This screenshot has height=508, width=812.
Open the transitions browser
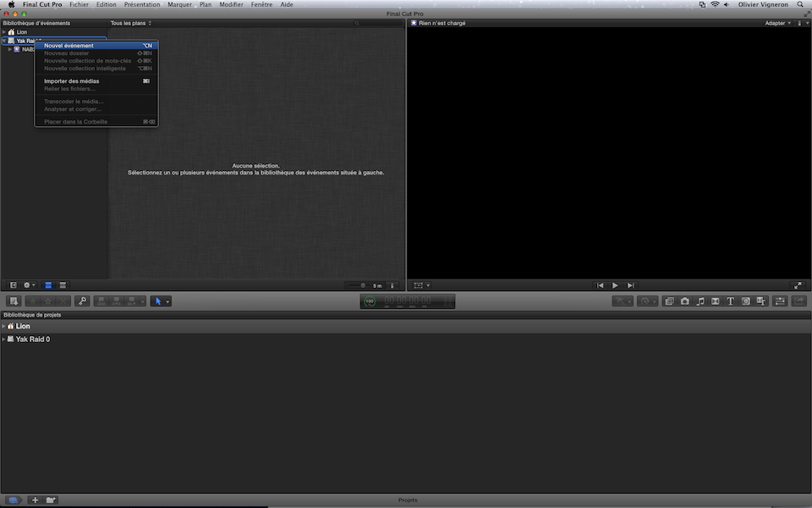(716, 301)
